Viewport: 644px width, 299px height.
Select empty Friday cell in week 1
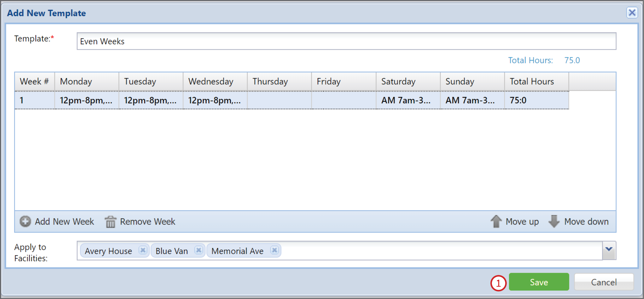pos(343,100)
